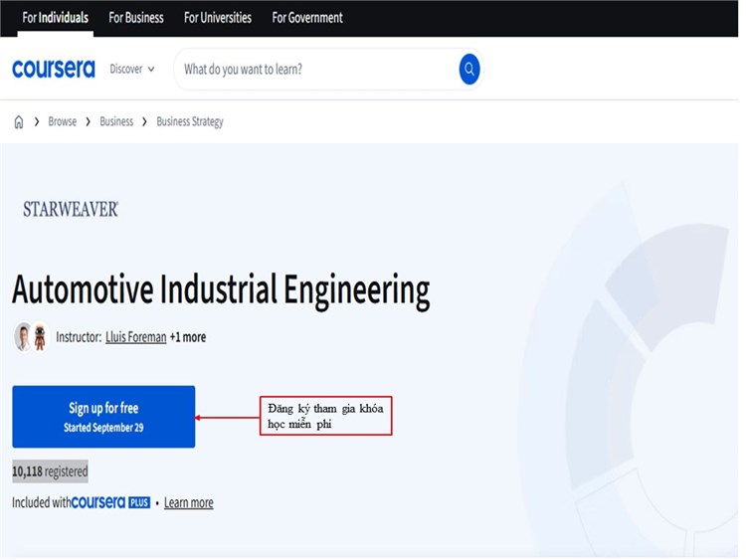Viewport: 746px width, 560px height.
Task: Expand the Discover dropdown menu
Action: (132, 69)
